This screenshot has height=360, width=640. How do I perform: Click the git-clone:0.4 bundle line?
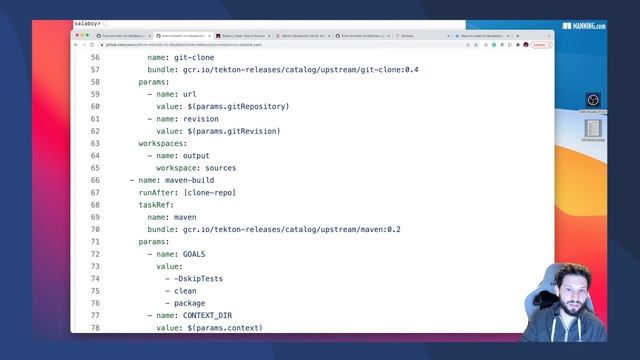(x=283, y=70)
